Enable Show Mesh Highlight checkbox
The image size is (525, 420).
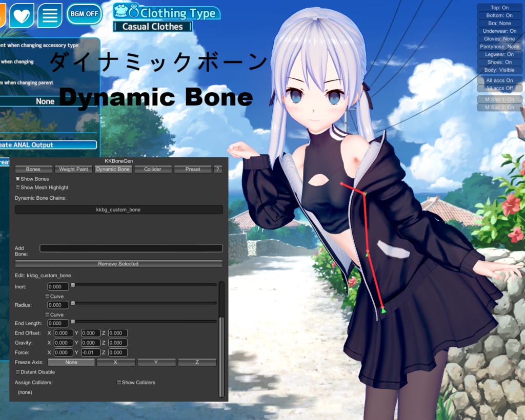coord(18,187)
